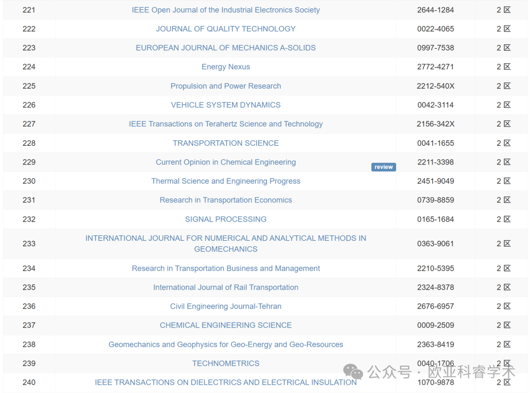Open Numerical and Analytical Methods in Geomechanics link
Viewport: 532px width, 393px height.
point(226,243)
